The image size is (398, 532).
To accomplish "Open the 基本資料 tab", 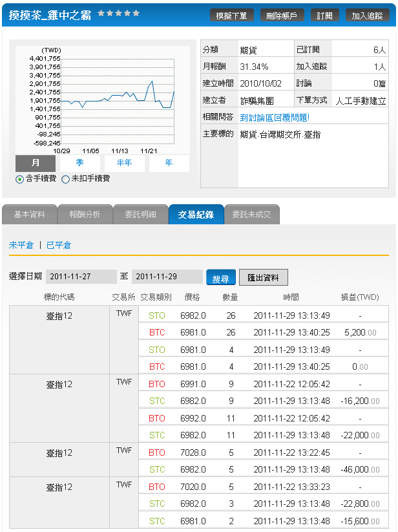I will (x=30, y=215).
